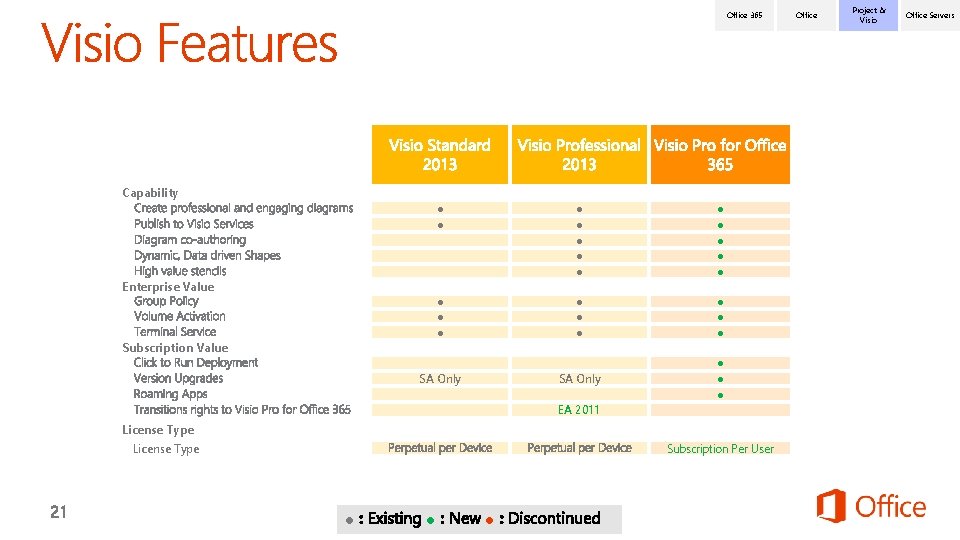Select the Subscription Value section heading
This screenshot has width=960, height=540.
click(175, 348)
